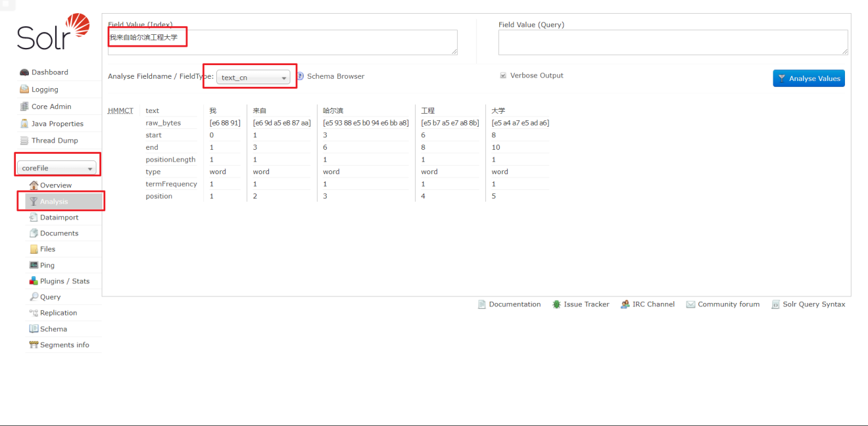Screen dimensions: 868x426
Task: Click the Schema Browser help icon
Action: [300, 76]
